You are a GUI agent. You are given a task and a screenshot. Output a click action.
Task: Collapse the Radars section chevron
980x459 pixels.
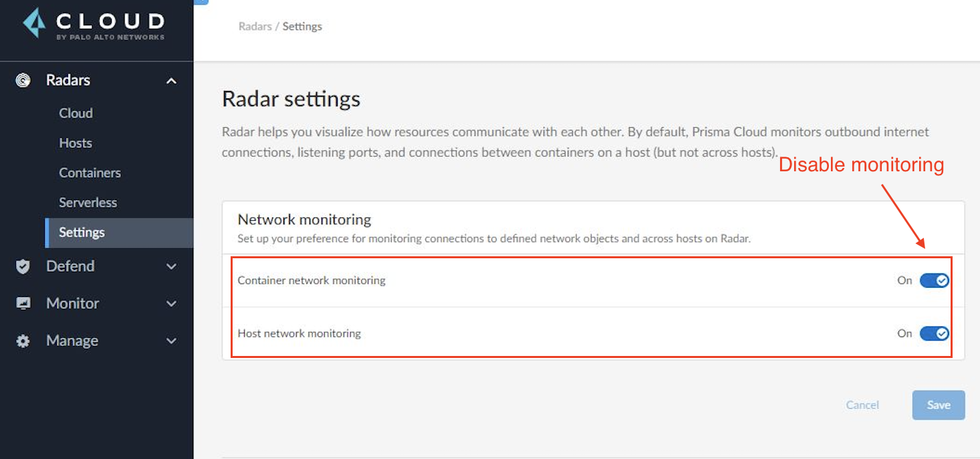pyautogui.click(x=171, y=81)
